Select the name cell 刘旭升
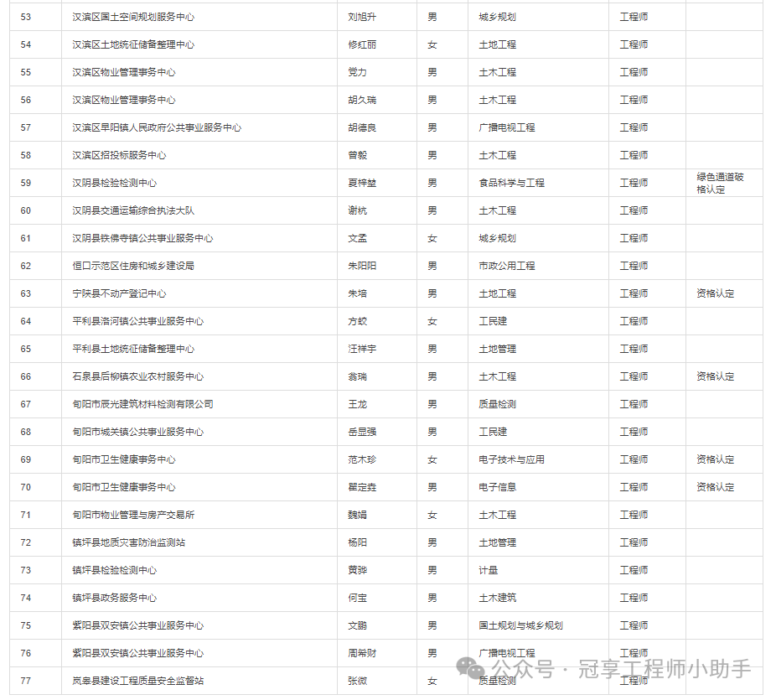The width and height of the screenshot is (776, 700). coord(362,17)
